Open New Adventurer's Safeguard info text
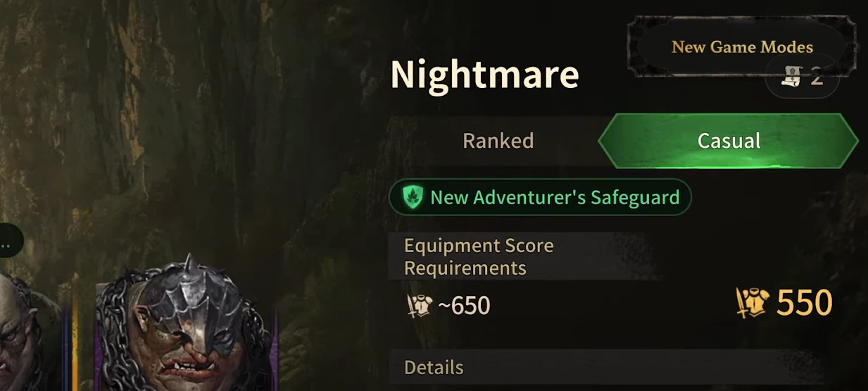Image resolution: width=868 pixels, height=391 pixels. tap(555, 197)
